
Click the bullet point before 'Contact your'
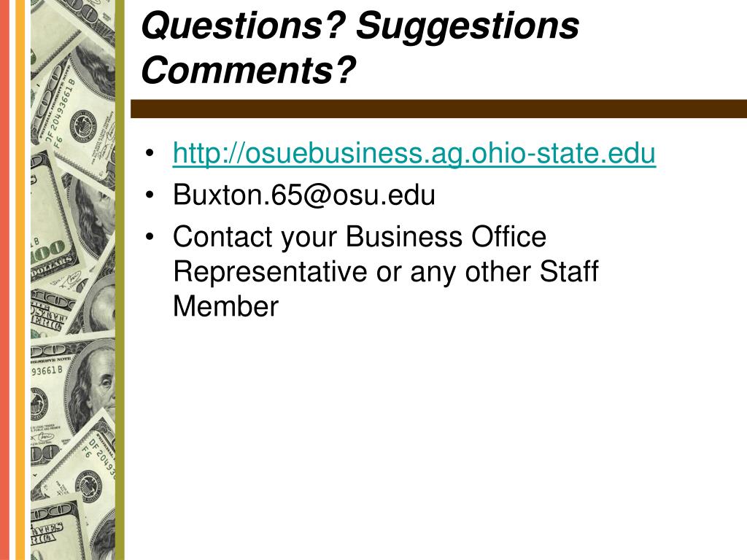click(150, 237)
